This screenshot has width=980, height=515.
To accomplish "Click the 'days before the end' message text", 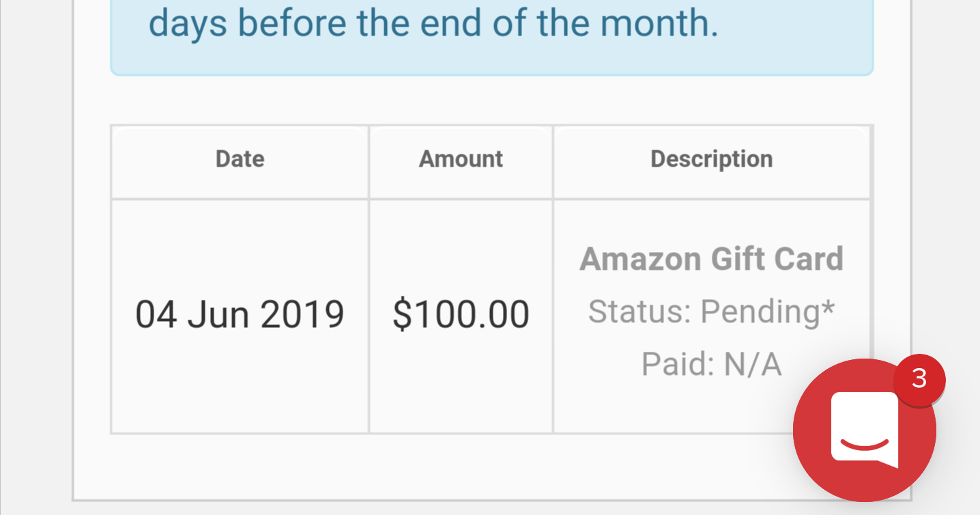I will click(x=433, y=24).
